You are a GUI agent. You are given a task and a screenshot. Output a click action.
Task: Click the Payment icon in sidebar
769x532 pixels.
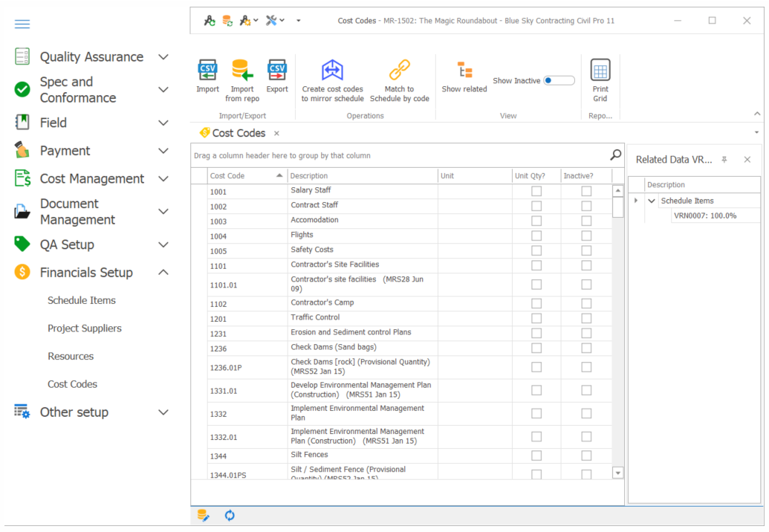click(x=22, y=149)
